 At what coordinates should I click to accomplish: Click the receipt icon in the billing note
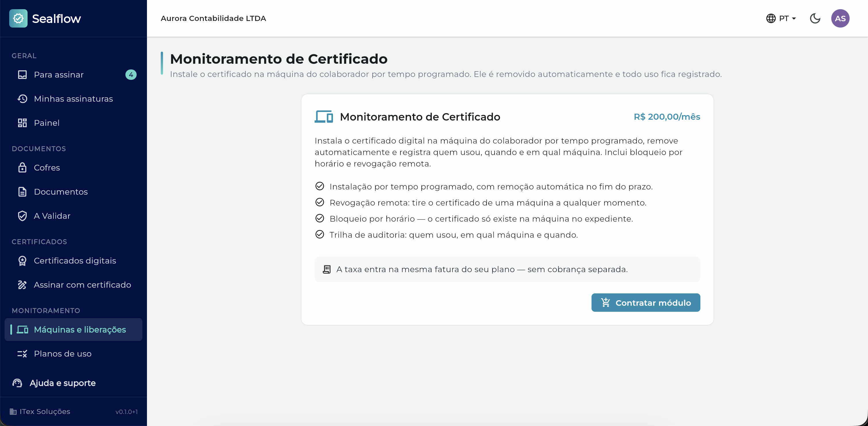(x=327, y=269)
